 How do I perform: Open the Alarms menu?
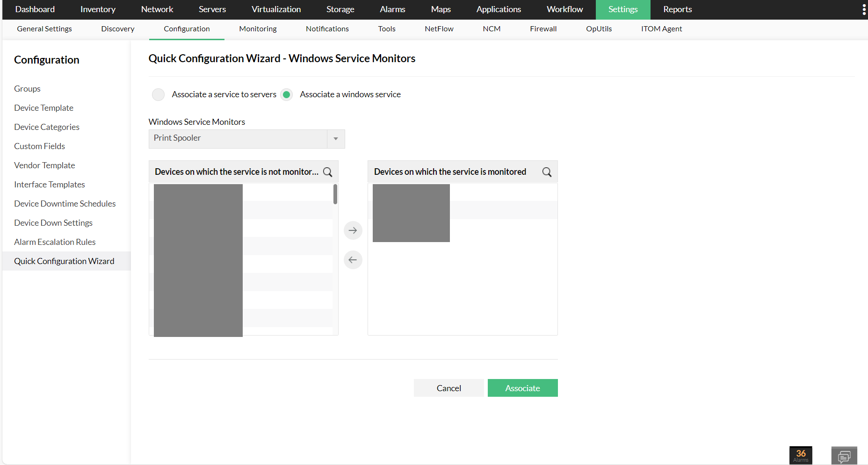[392, 9]
